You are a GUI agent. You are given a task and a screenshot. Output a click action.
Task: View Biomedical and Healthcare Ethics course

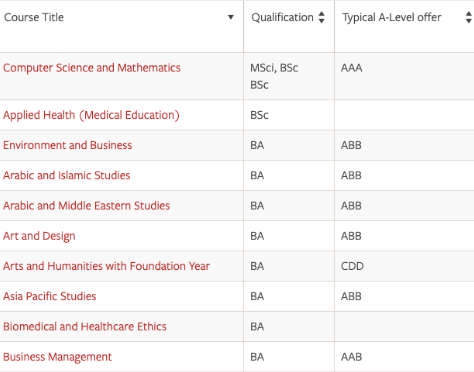coord(85,326)
